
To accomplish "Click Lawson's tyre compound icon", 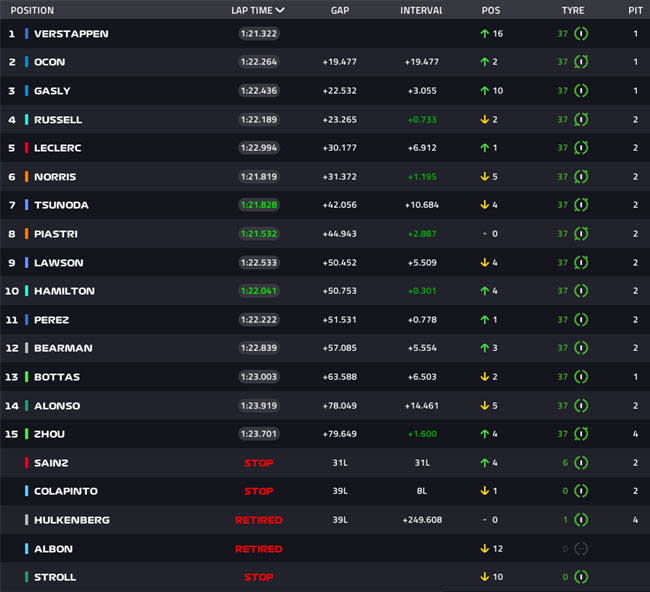I will pyautogui.click(x=581, y=263).
